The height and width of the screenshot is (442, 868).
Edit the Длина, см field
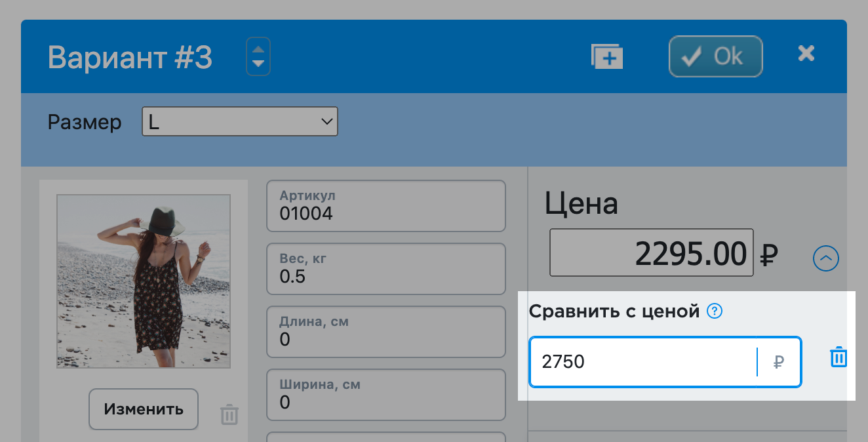point(386,332)
